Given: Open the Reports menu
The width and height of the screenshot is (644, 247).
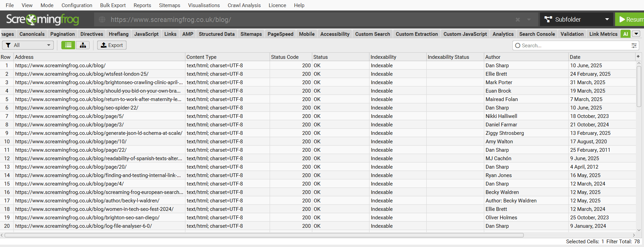Looking at the screenshot, I should pos(142,5).
